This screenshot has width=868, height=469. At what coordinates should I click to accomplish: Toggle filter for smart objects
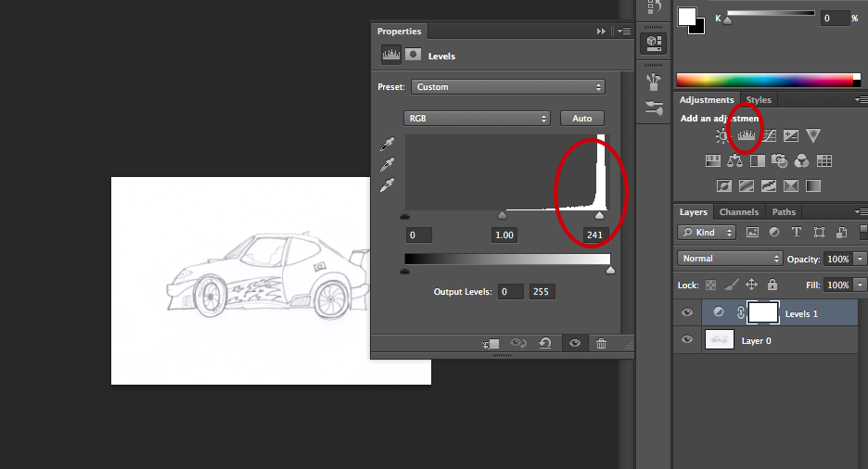click(841, 233)
